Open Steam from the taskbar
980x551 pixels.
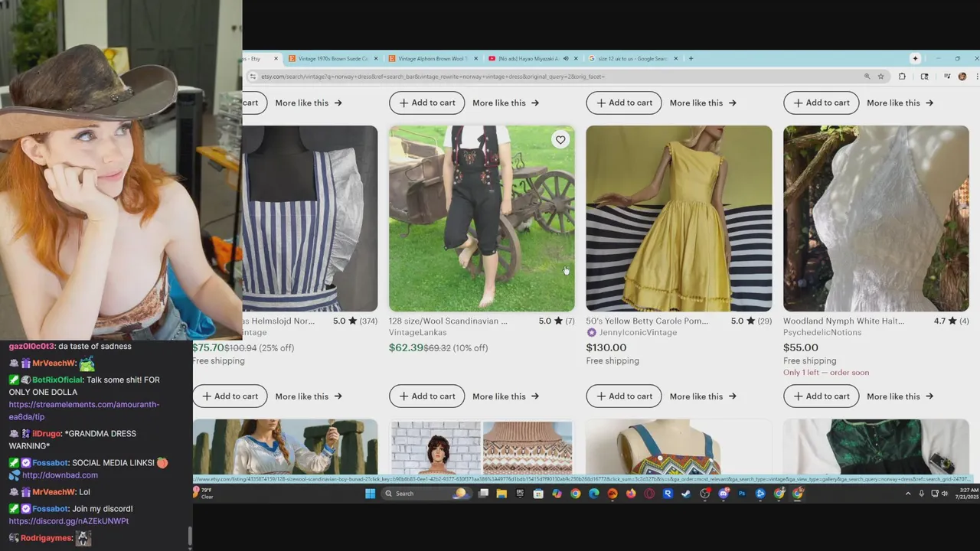point(686,494)
